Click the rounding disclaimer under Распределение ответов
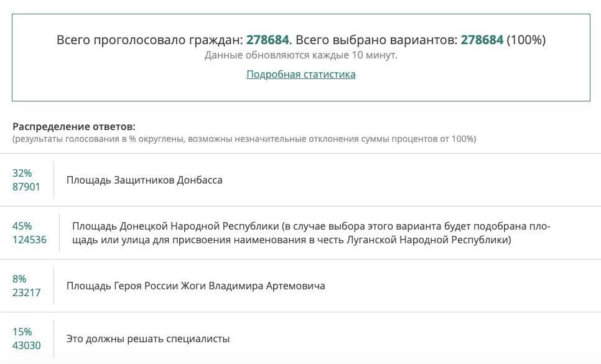Image resolution: width=601 pixels, height=364 pixels. pyautogui.click(x=244, y=139)
